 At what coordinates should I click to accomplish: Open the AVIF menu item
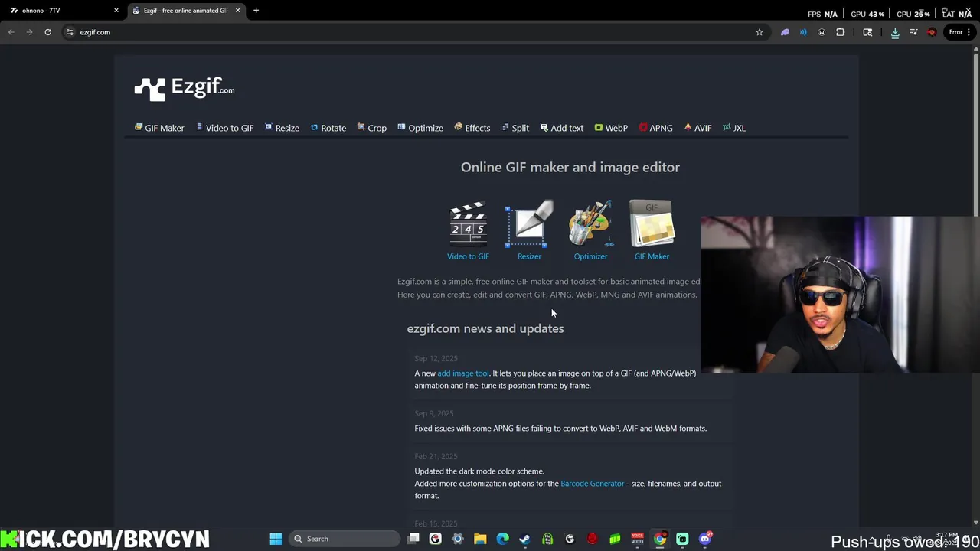point(697,128)
